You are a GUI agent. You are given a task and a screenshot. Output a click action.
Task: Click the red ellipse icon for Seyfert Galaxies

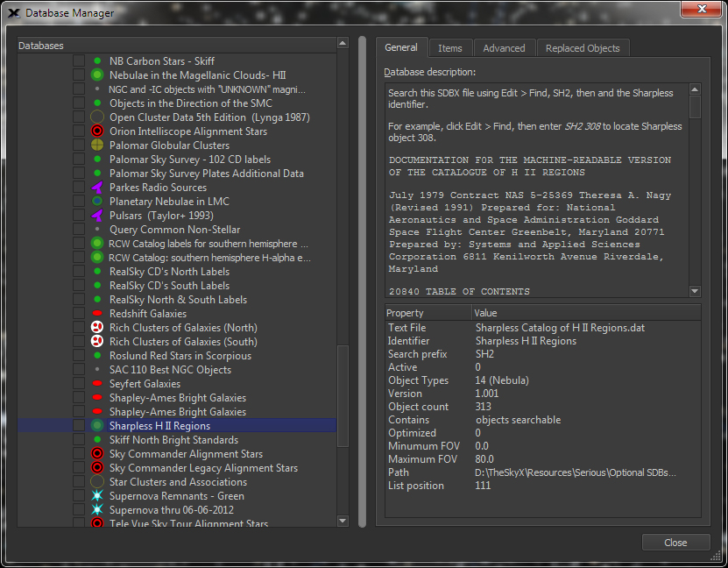pos(97,384)
